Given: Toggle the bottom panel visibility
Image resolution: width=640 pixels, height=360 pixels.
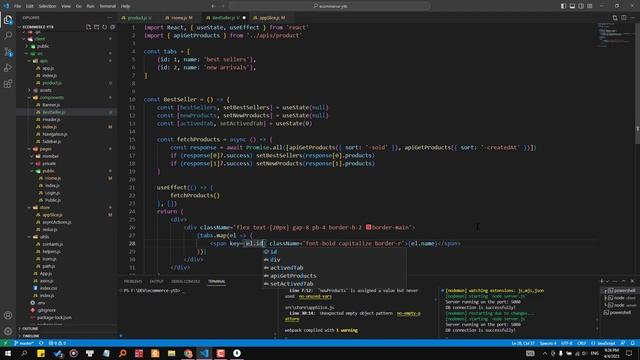Looking at the screenshot, I should tap(572, 6).
